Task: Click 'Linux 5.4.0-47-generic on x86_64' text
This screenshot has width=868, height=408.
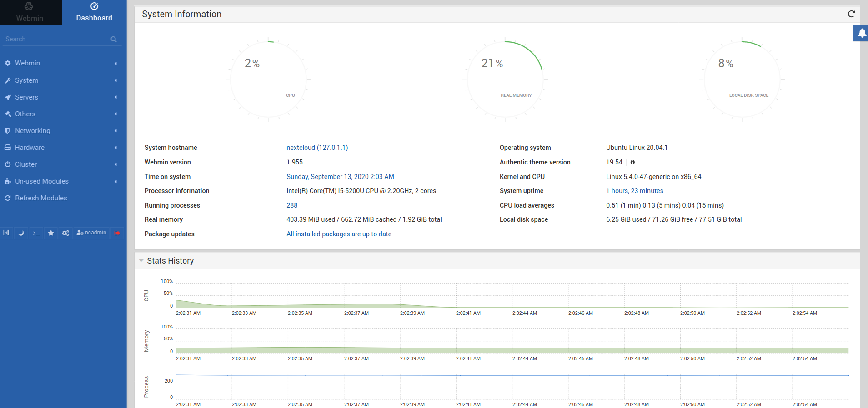Action: tap(653, 177)
